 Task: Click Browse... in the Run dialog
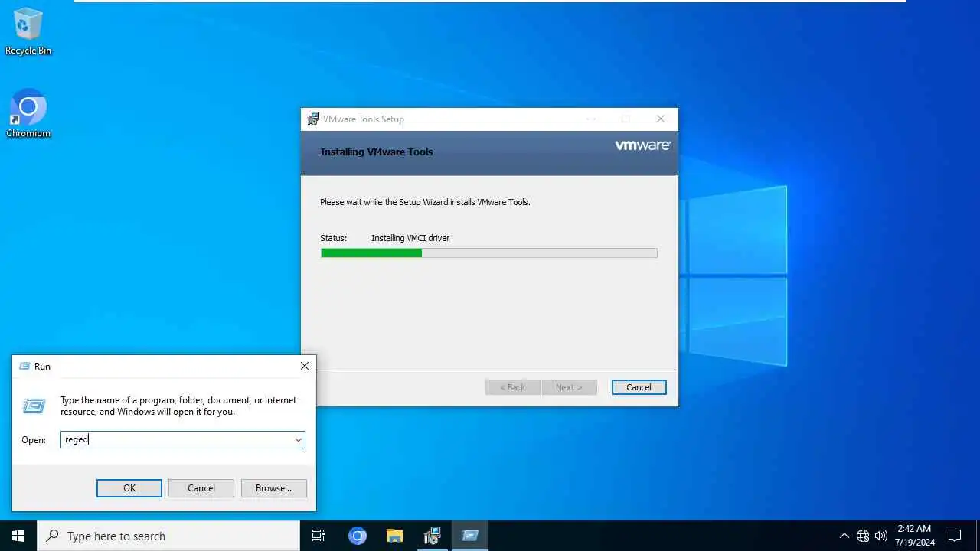click(x=273, y=488)
